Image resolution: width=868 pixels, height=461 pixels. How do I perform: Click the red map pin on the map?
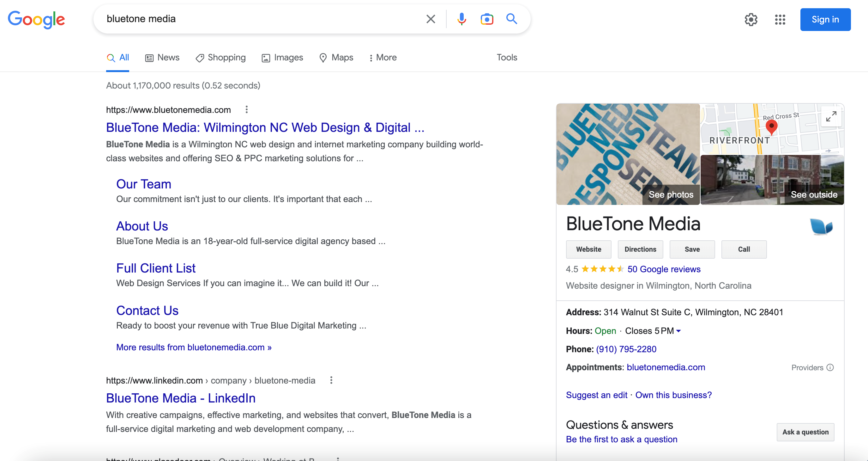[771, 127]
